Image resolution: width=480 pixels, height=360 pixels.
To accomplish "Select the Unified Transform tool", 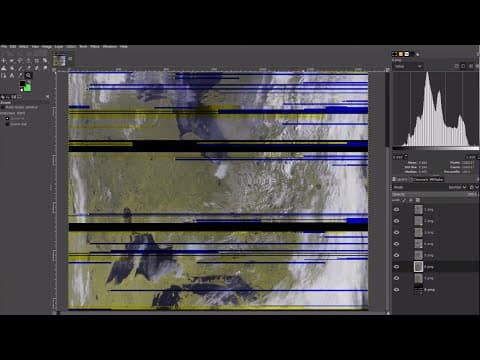I will coord(45,61).
